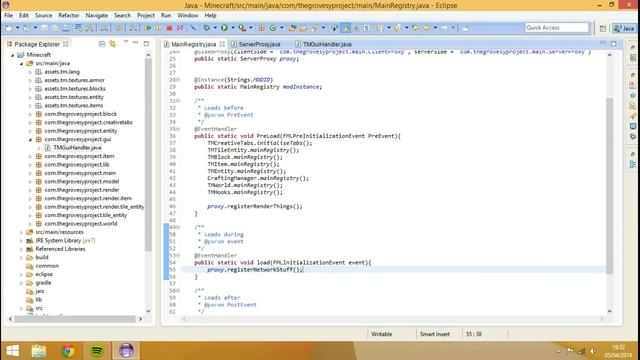Viewport: 640px width, 360px height.
Task: Click the 55 : 38 cursor position
Action: tap(473, 334)
